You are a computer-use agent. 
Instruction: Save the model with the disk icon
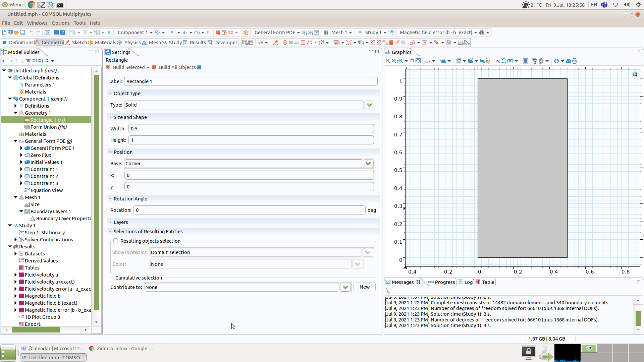[22, 33]
